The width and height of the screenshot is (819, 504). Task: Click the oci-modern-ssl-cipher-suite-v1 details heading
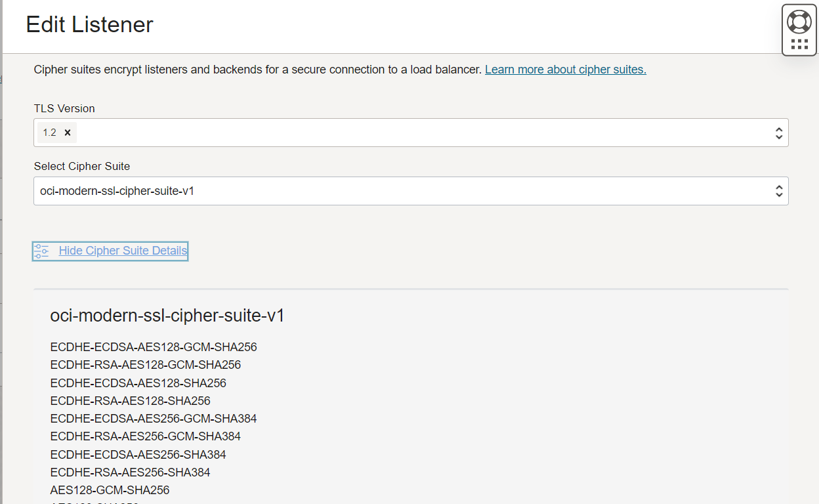(x=167, y=316)
